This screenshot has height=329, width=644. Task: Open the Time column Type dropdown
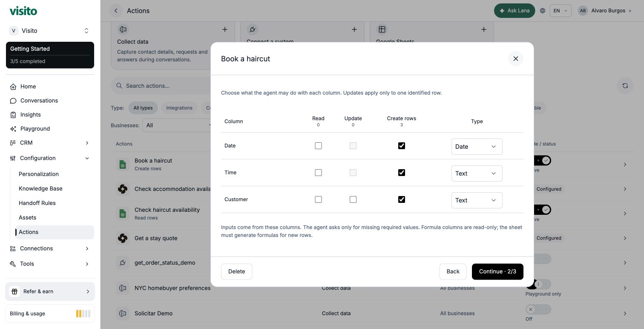tap(477, 173)
